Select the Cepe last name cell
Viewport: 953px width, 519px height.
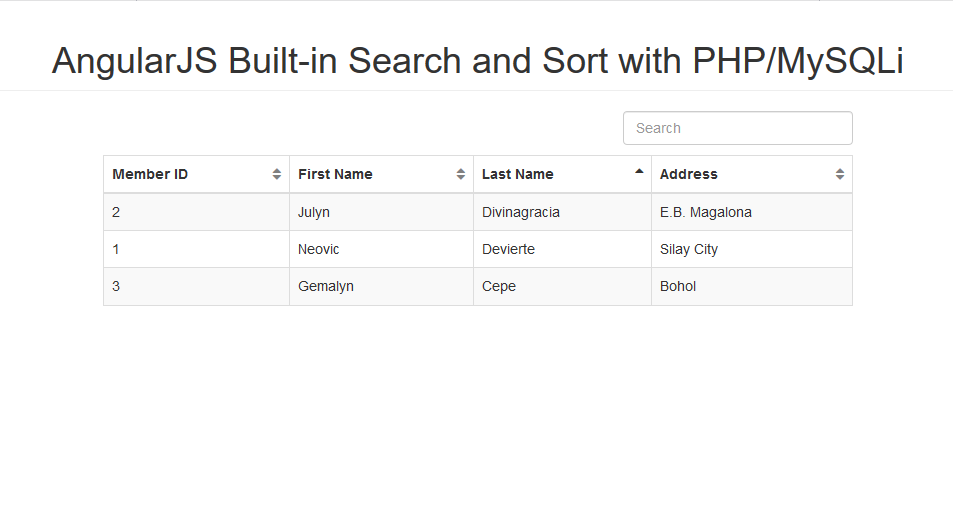(x=562, y=286)
